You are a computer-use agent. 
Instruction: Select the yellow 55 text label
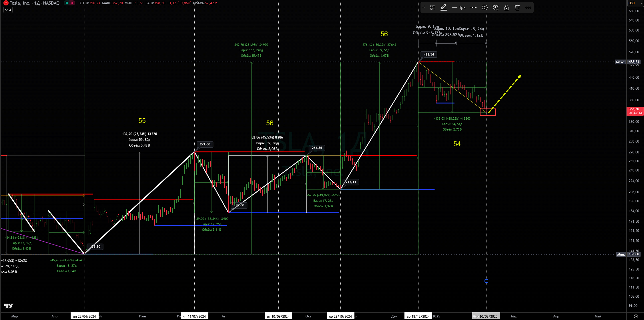pyautogui.click(x=142, y=121)
